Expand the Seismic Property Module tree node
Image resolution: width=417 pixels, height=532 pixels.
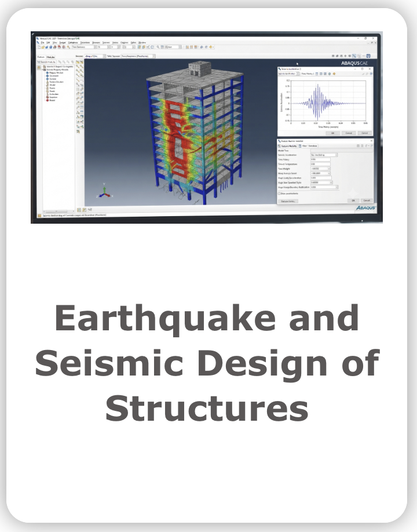[x=42, y=70]
